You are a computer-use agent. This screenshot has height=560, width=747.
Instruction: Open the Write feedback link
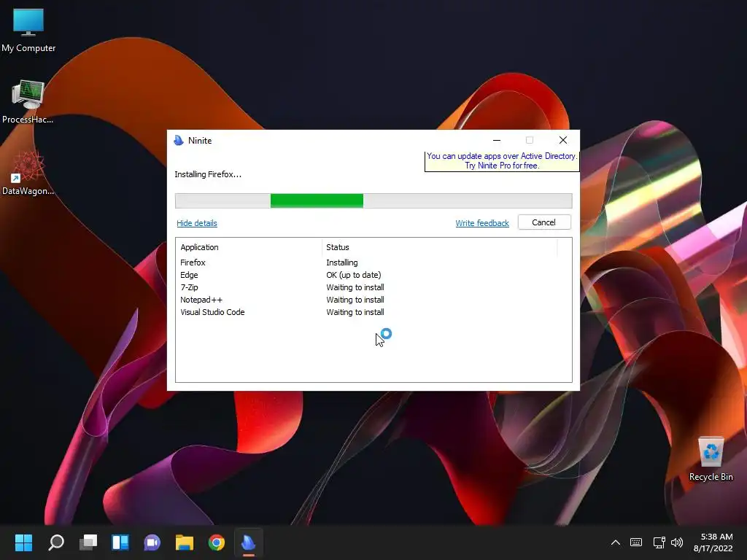482,223
